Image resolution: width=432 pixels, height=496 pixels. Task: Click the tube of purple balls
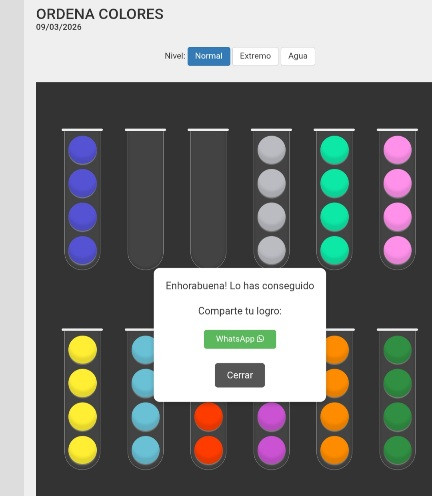coord(271,435)
